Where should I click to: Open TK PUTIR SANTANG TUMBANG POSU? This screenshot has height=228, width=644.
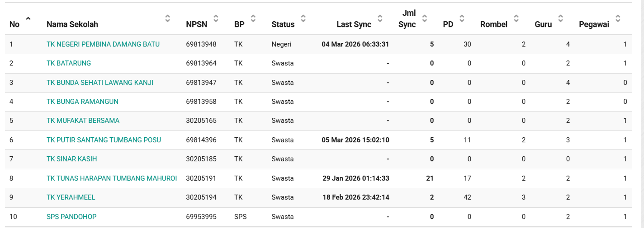[104, 140]
